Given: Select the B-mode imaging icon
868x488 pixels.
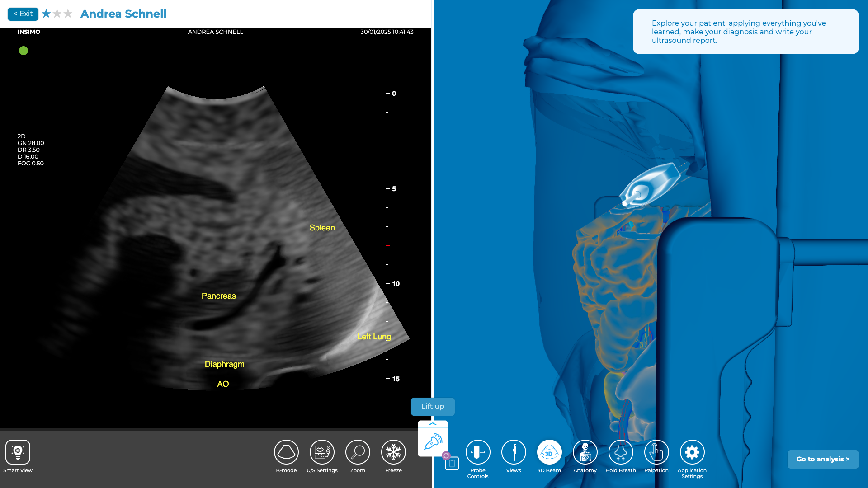Looking at the screenshot, I should coord(286,452).
